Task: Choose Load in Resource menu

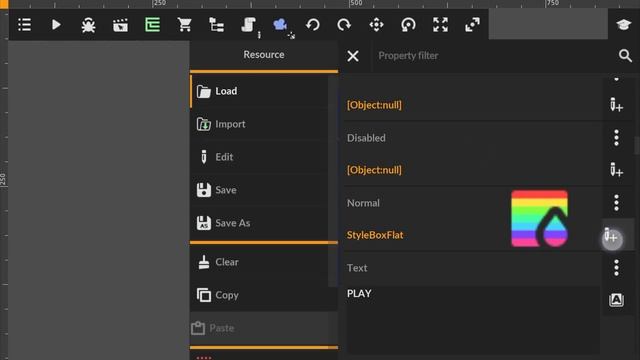Action: click(x=260, y=91)
